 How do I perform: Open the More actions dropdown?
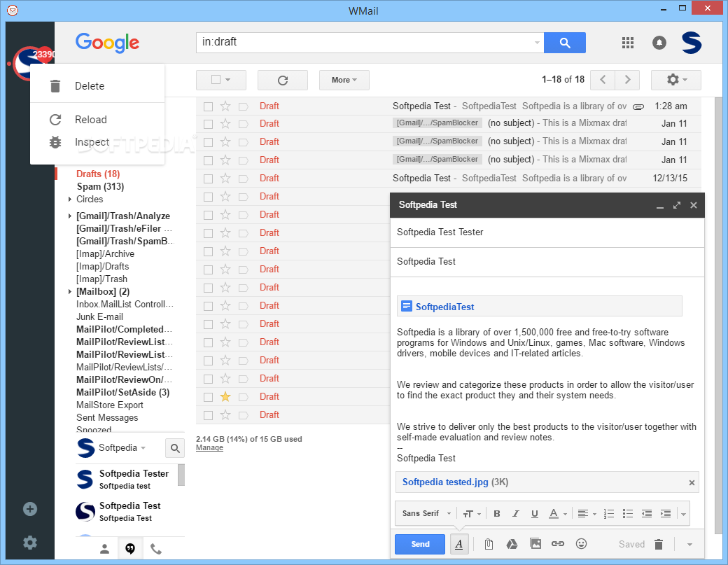(344, 80)
